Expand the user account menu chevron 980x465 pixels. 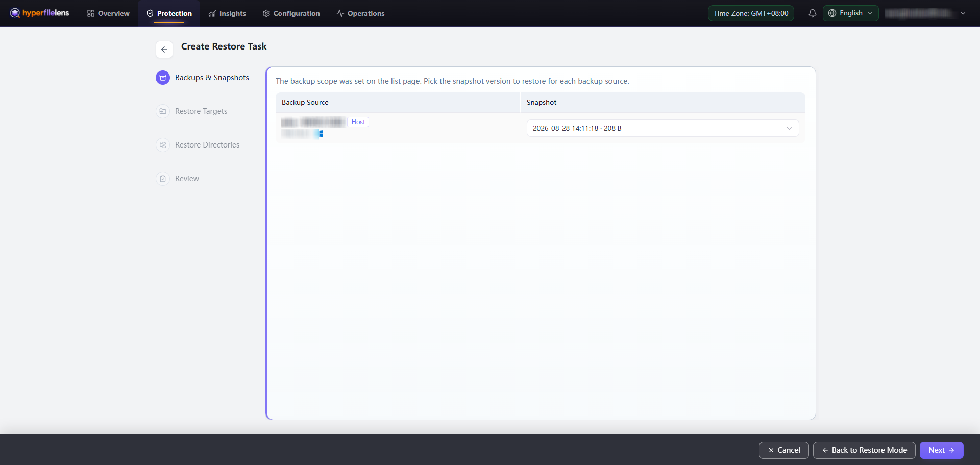tap(963, 13)
